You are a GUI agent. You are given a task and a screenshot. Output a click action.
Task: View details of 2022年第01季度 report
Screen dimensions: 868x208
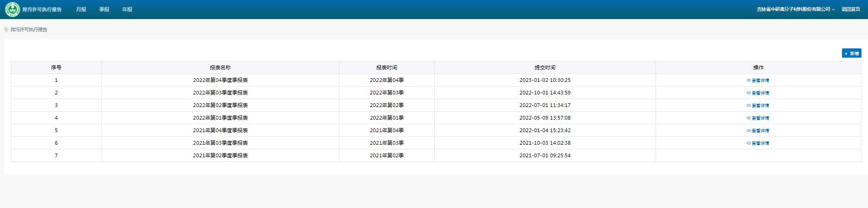click(758, 118)
